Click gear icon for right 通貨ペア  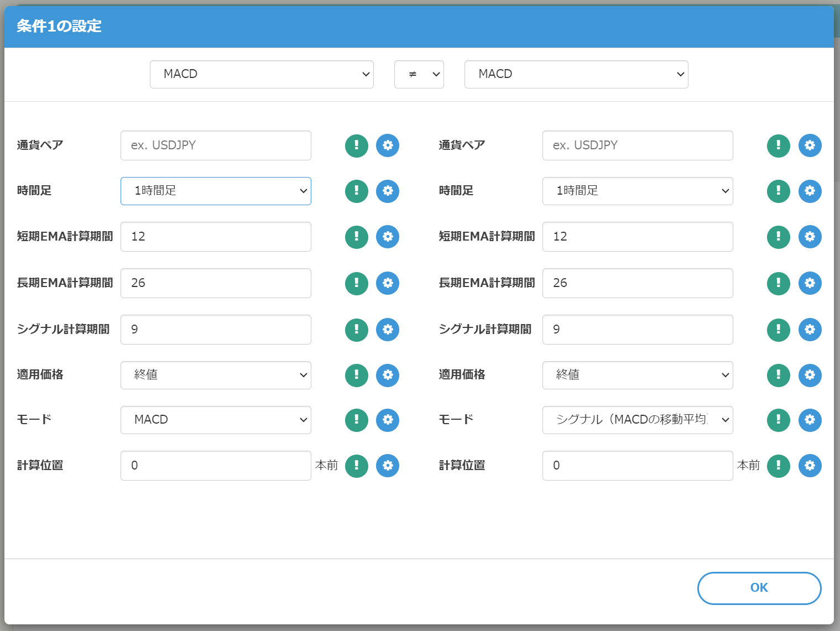click(x=810, y=145)
